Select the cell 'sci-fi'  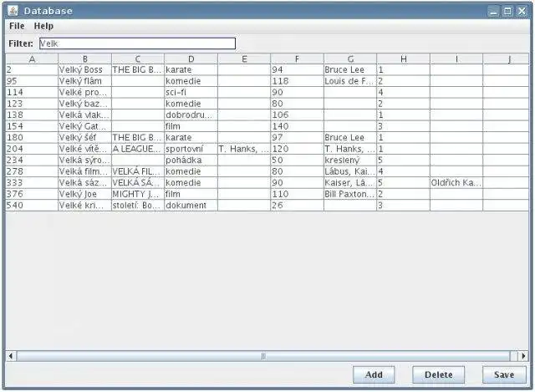191,92
